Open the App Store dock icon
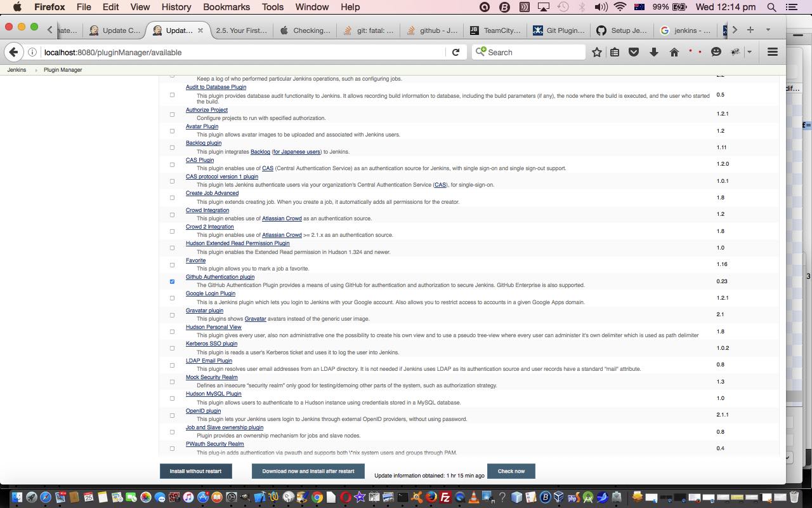The height and width of the screenshot is (508, 812). pyautogui.click(x=203, y=497)
